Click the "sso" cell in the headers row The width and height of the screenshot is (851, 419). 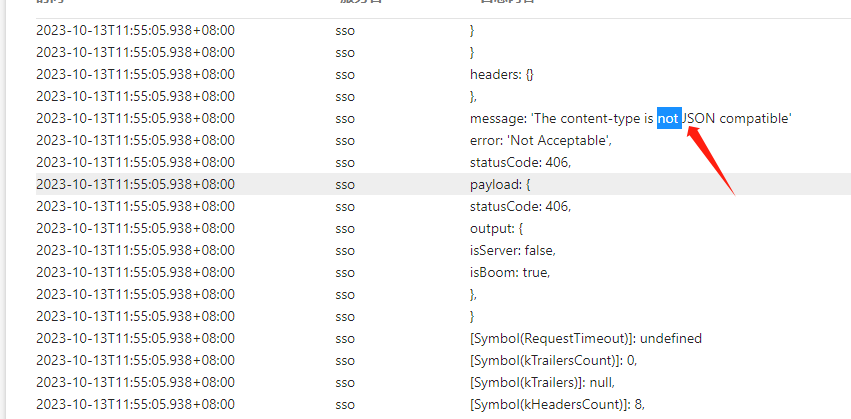point(345,75)
